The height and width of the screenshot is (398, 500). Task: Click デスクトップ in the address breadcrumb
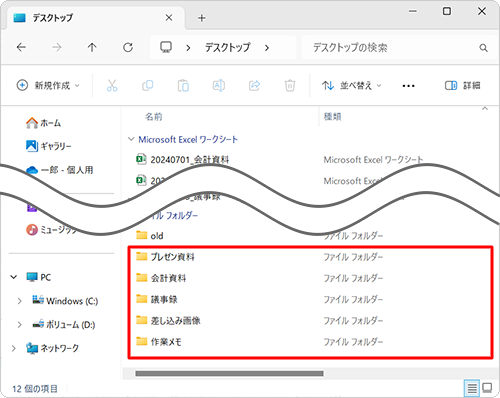point(228,48)
